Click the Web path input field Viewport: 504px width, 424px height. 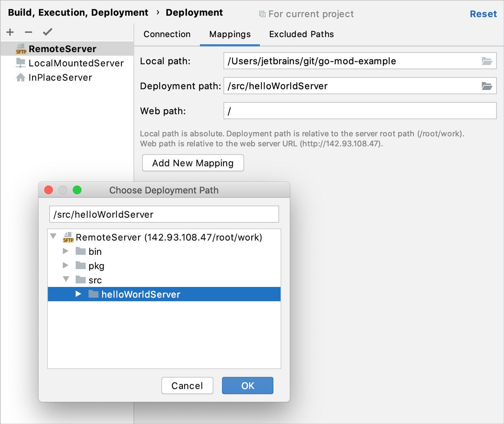click(x=359, y=111)
